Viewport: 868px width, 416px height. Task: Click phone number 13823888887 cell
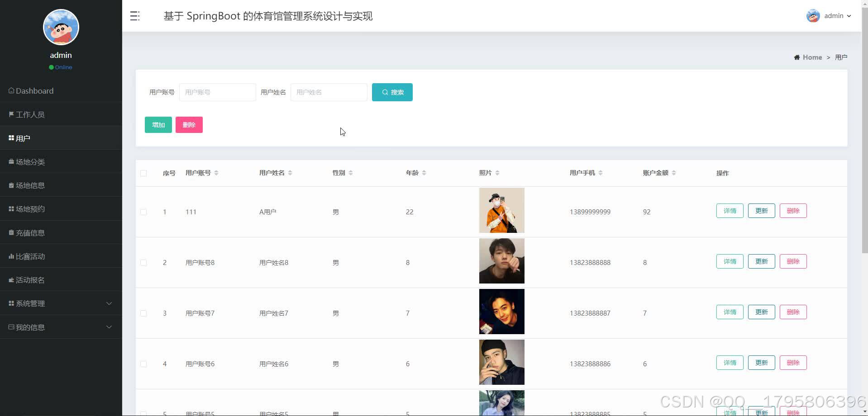(x=590, y=313)
